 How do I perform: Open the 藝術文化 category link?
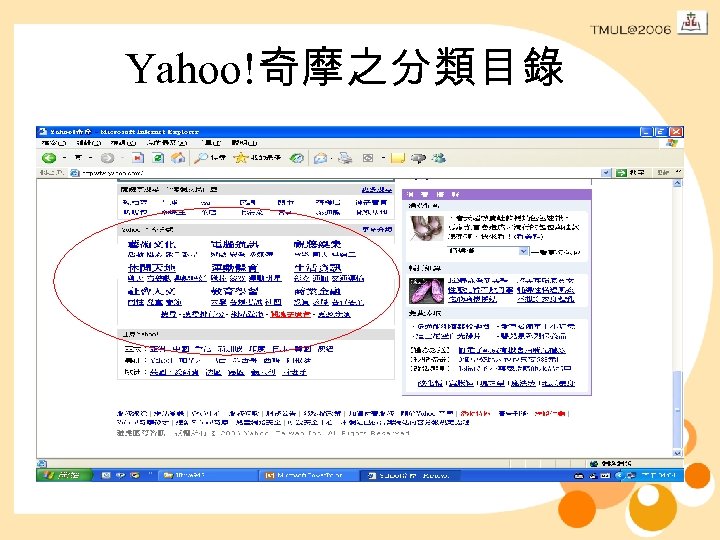152,244
